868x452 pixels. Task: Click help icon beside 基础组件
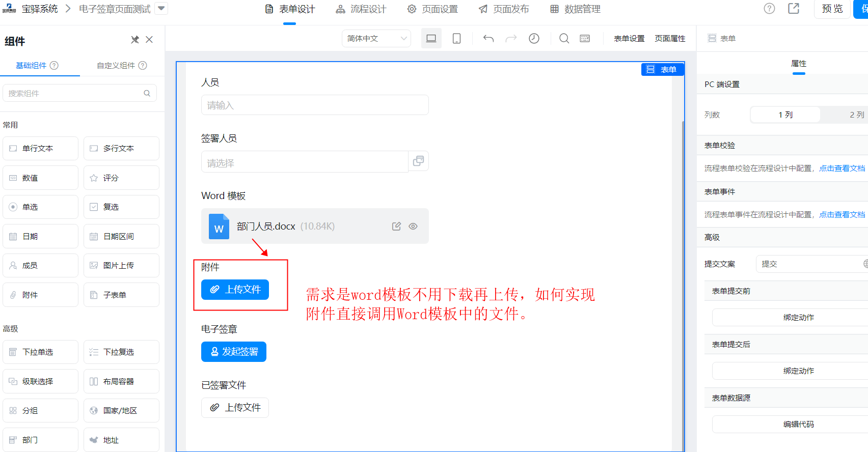coord(54,65)
